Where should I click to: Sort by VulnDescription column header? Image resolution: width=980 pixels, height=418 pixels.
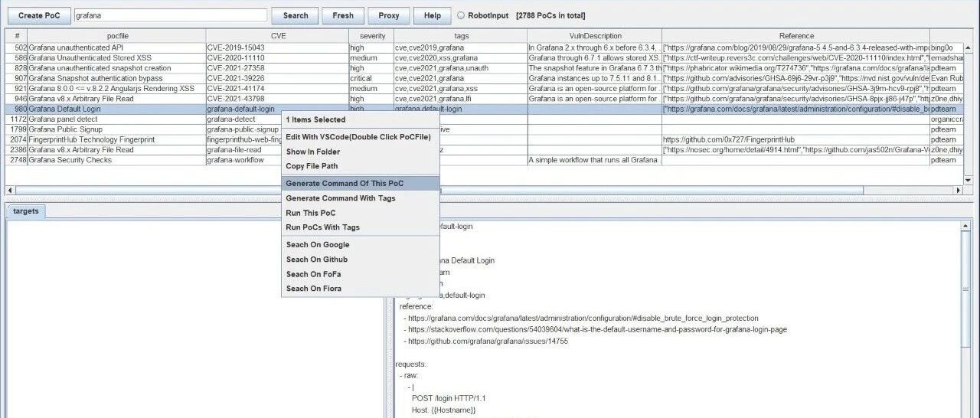coord(595,36)
